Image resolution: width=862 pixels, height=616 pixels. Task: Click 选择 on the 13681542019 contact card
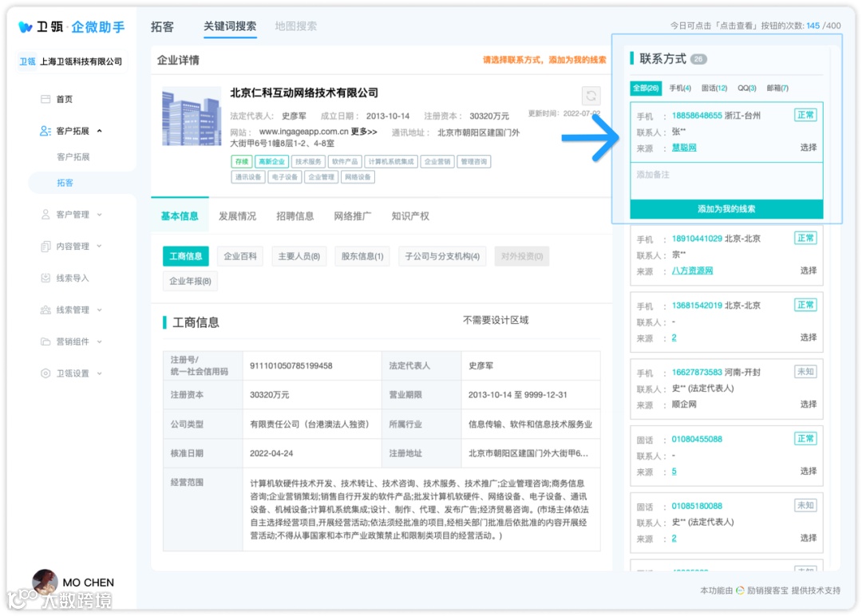click(x=808, y=338)
